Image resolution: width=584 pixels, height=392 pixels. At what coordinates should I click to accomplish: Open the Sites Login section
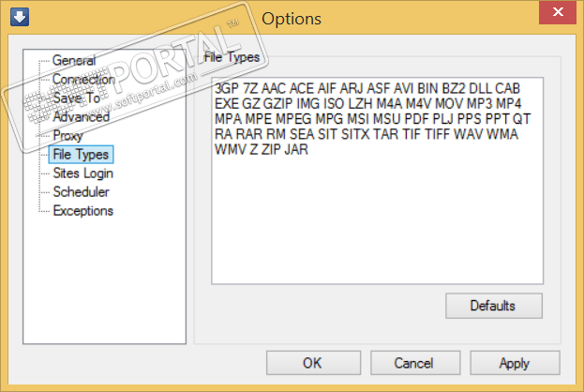coord(83,173)
